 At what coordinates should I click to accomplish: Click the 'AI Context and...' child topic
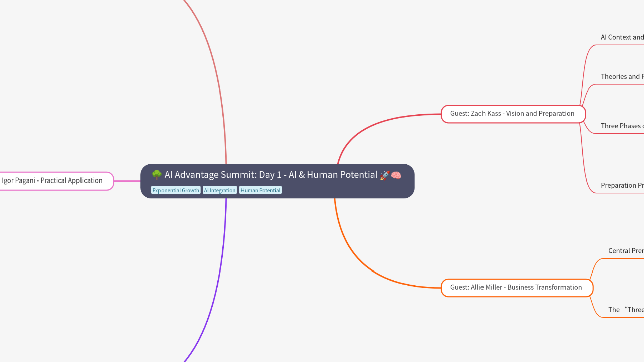[622, 37]
